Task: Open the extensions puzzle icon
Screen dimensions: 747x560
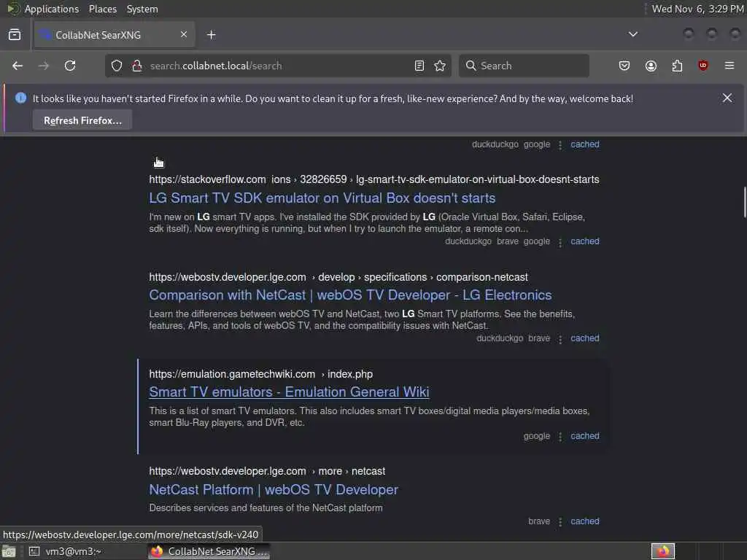Action: [x=677, y=66]
